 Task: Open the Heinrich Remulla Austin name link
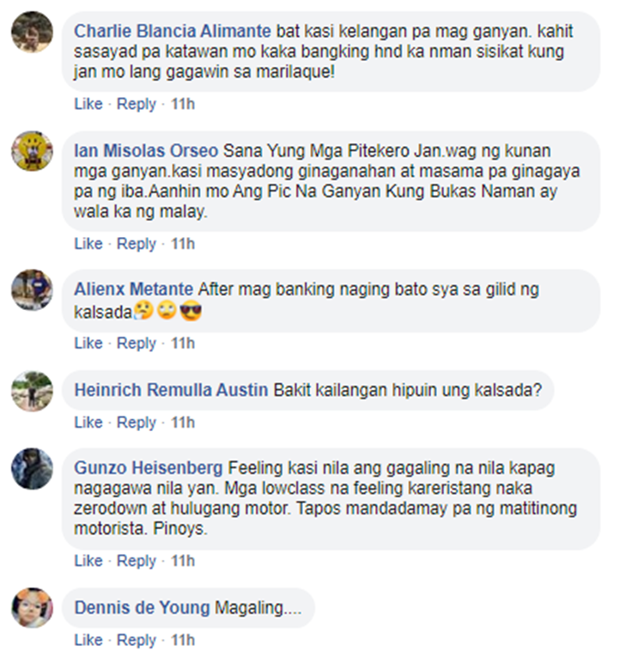click(171, 390)
